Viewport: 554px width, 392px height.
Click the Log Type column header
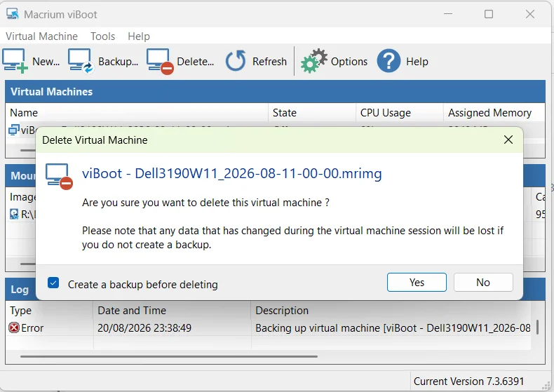(x=50, y=311)
